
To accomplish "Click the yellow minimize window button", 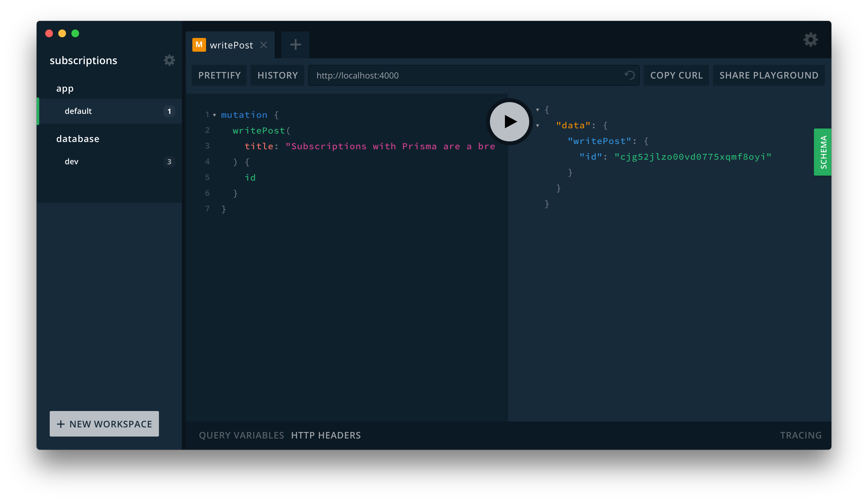I will point(62,33).
